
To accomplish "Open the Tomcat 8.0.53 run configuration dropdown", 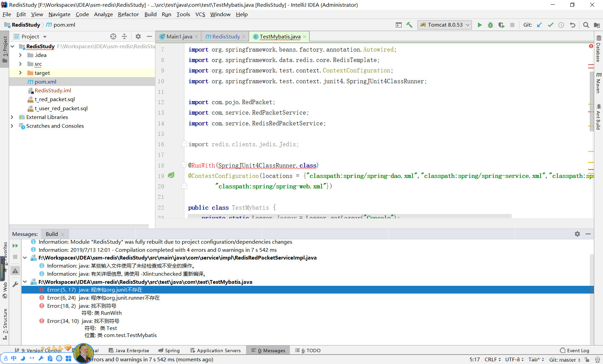I will coord(445,25).
